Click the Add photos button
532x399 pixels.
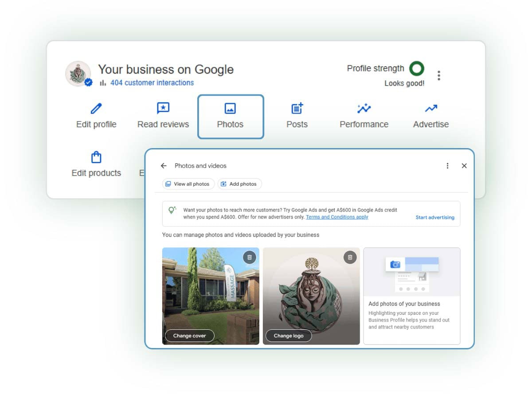[240, 184]
